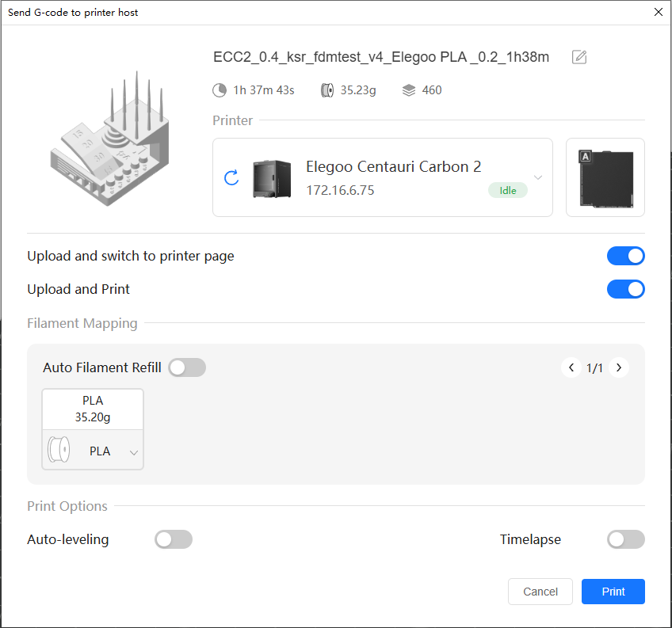Viewport: 672px width, 628px height.
Task: Go to previous filament mapping page
Action: (571, 367)
